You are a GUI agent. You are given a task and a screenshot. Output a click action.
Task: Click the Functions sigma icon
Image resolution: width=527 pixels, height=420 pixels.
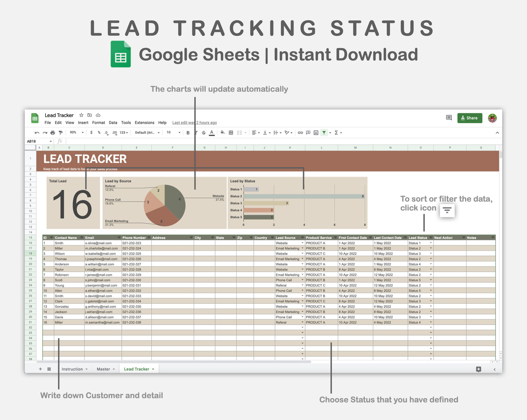(x=336, y=132)
